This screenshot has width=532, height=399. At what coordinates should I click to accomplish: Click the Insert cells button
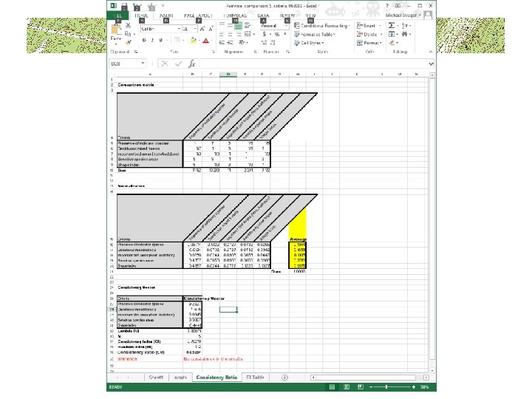[x=368, y=26]
